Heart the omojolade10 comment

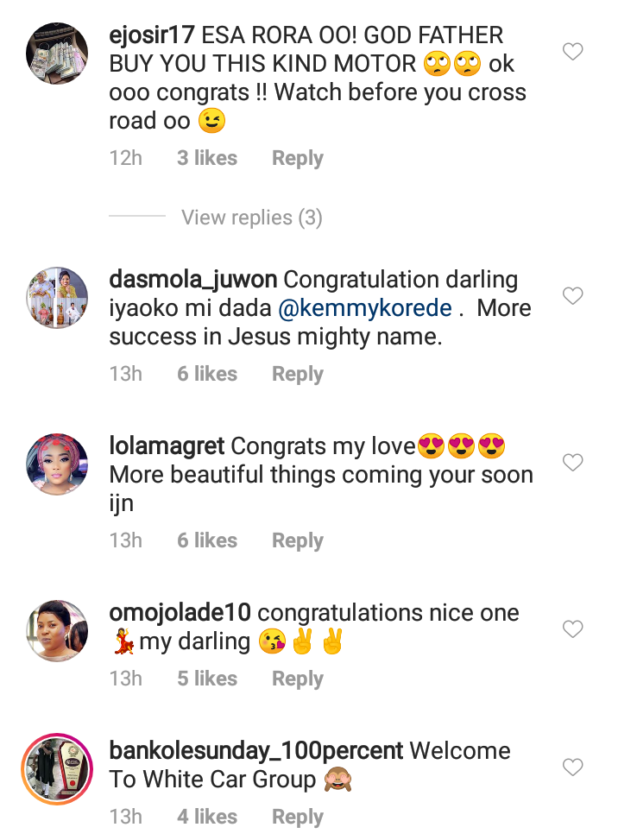point(573,629)
